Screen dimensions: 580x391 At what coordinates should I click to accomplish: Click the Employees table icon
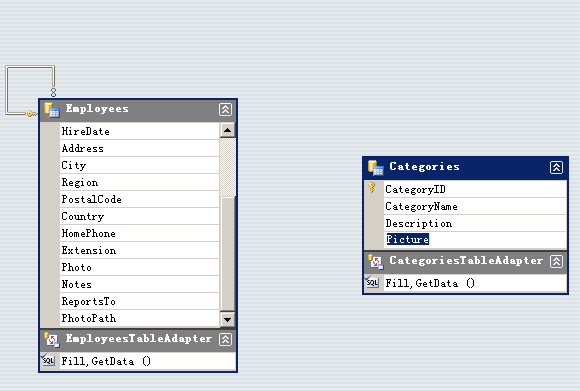52,110
